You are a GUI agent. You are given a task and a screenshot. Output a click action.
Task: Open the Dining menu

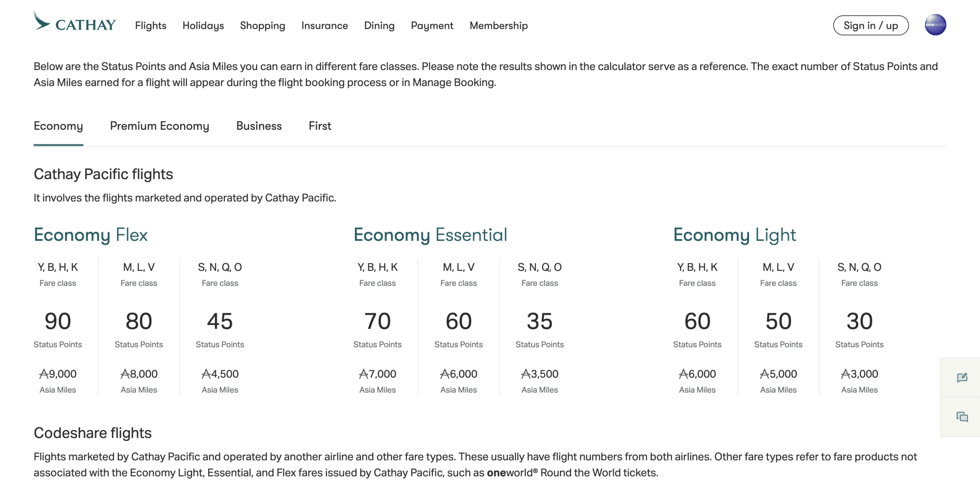(379, 26)
